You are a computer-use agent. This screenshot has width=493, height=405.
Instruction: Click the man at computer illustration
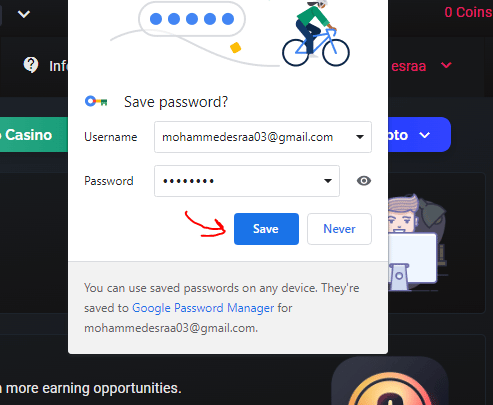click(413, 242)
